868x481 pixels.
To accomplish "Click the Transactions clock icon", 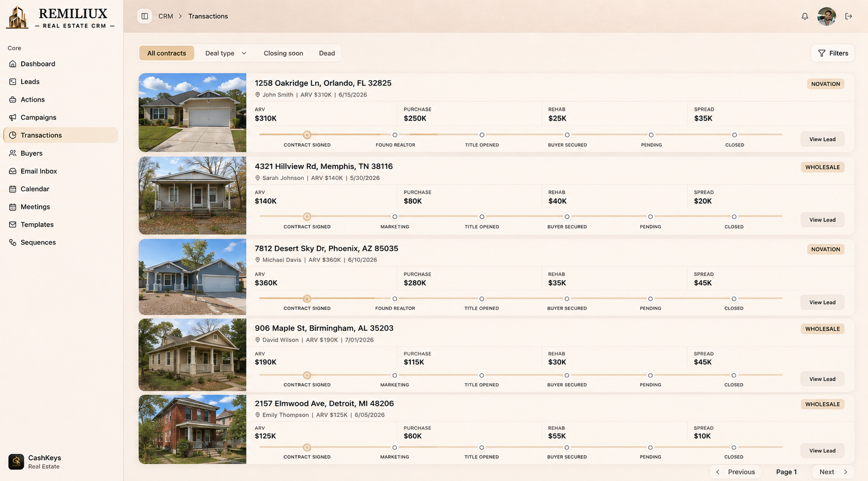I will pos(13,135).
